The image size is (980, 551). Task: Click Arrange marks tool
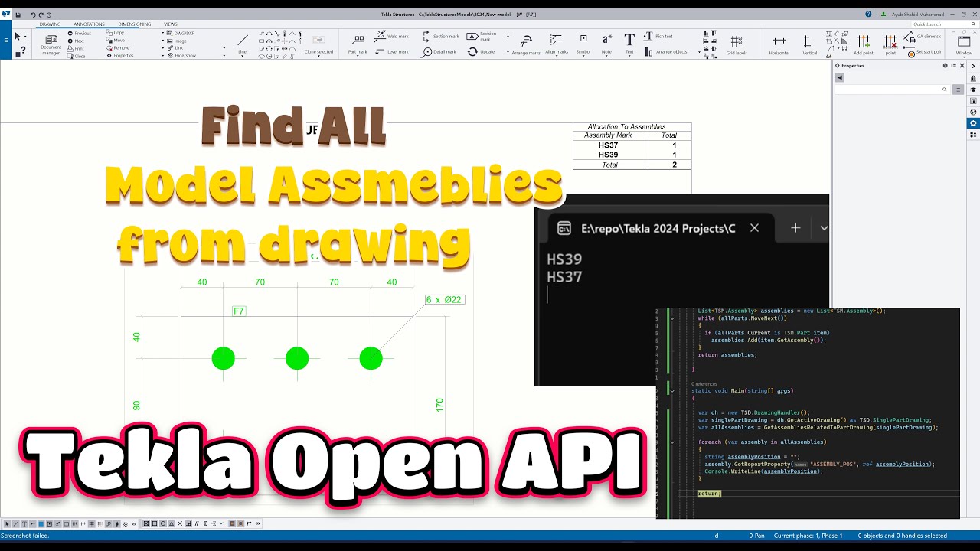tap(526, 44)
